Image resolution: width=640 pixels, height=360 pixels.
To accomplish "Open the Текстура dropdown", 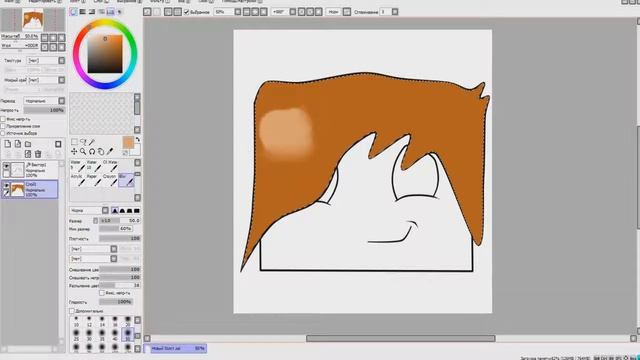I will coord(46,60).
